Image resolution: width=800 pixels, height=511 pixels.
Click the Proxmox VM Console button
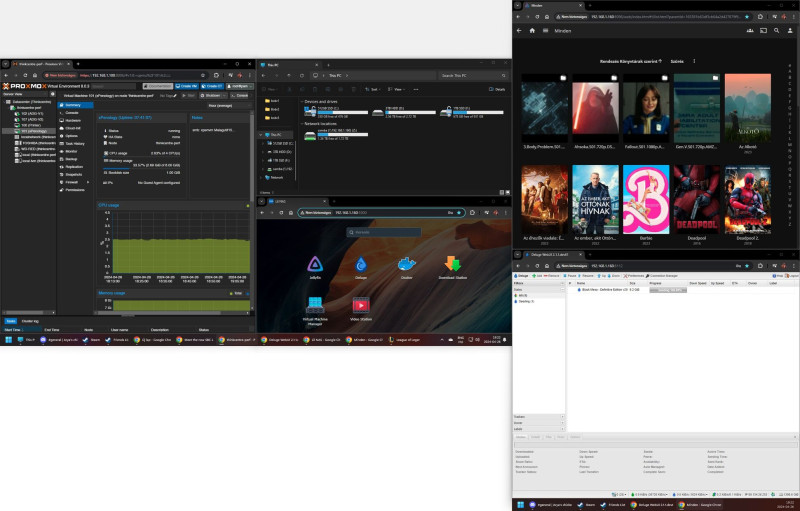pos(239,95)
